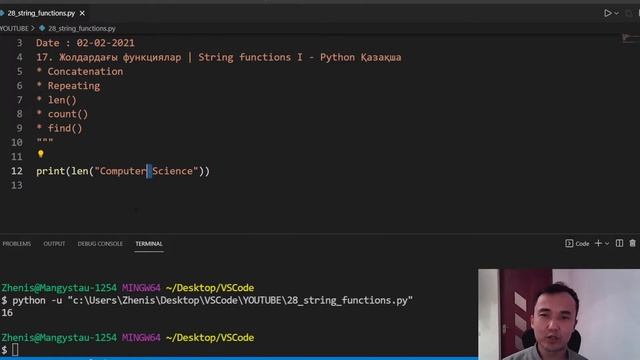640x360 pixels.
Task: Kill terminal with trash icon
Action: tap(632, 243)
